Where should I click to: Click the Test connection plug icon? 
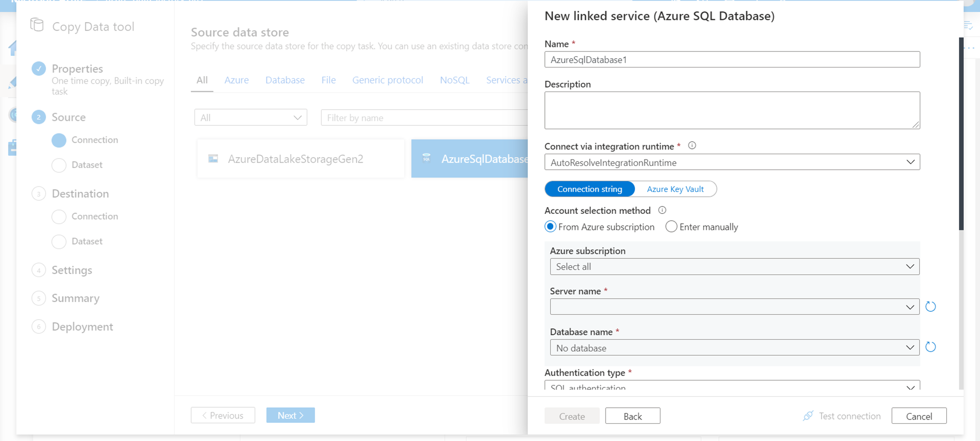point(808,416)
